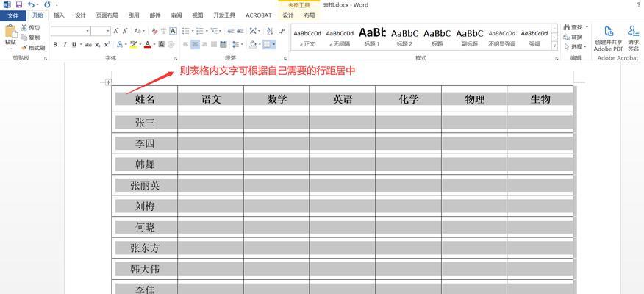Open the Find (查找) dropdown arrow
Screen dimensions: 644x294
pos(587,27)
